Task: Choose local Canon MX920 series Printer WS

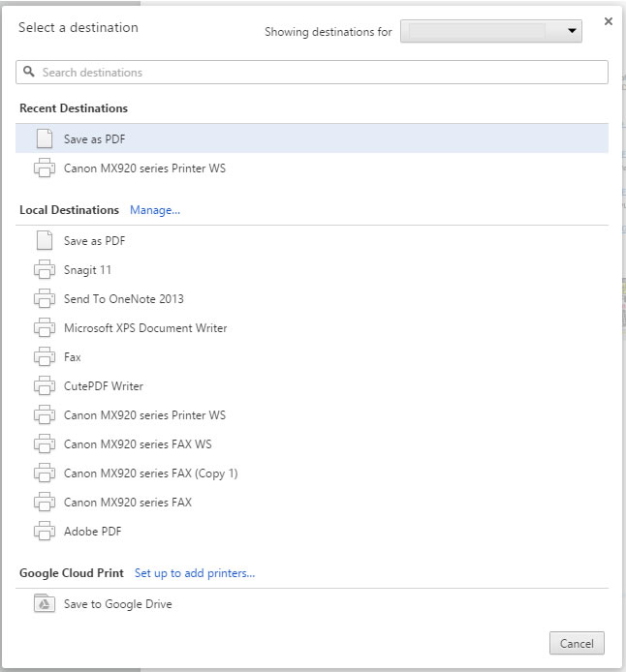Action: (x=312, y=414)
